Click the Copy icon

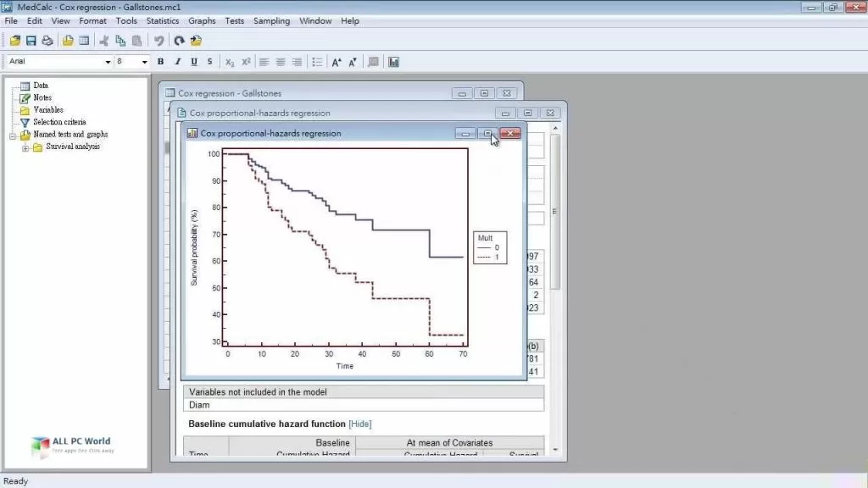tap(120, 41)
